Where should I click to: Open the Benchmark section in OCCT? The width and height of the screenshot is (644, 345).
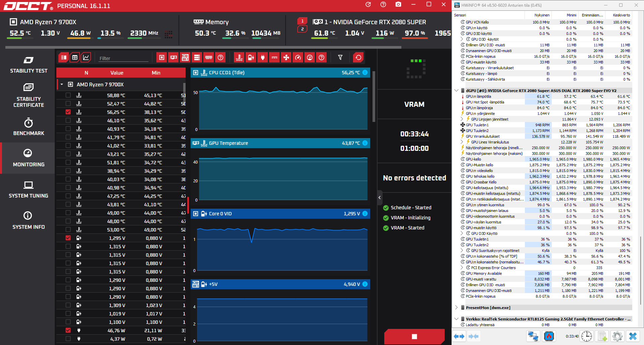pyautogui.click(x=29, y=127)
